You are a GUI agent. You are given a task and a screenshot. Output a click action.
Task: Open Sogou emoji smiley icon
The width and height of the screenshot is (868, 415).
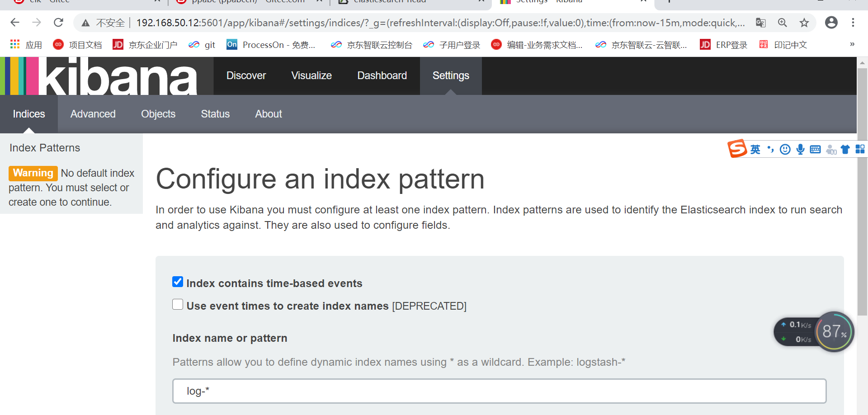tap(785, 149)
